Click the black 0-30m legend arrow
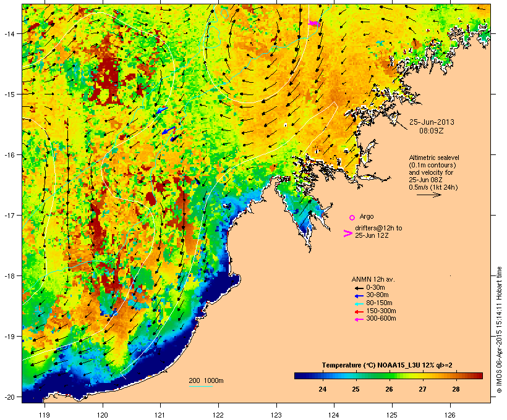Viewport: 507px width, 420px height. 359,288
